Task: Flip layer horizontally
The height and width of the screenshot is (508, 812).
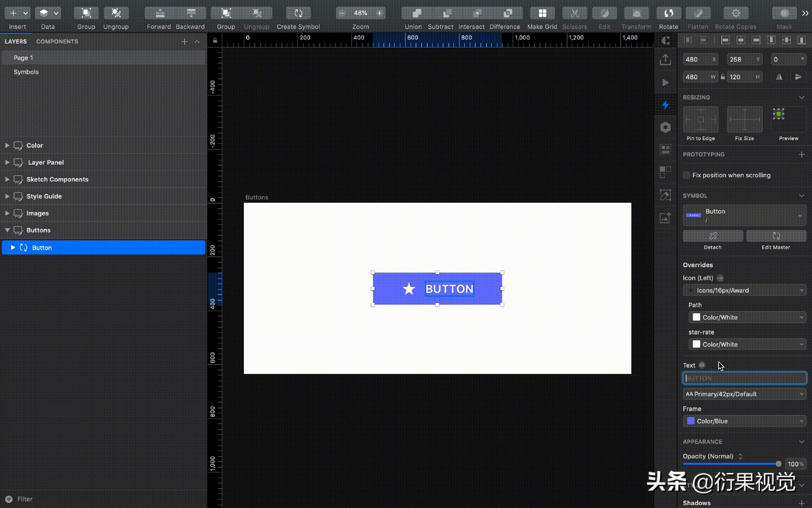Action: pos(779,77)
